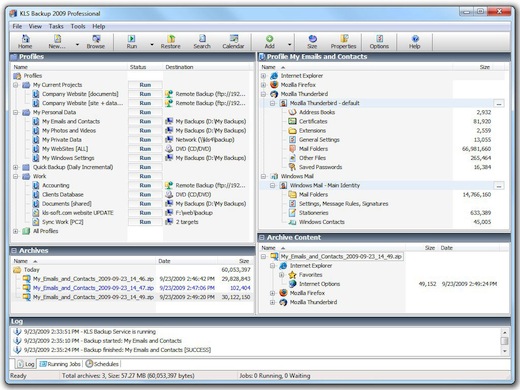
Task: Select the Sync Work [PC2] profile icon
Action: point(36,222)
